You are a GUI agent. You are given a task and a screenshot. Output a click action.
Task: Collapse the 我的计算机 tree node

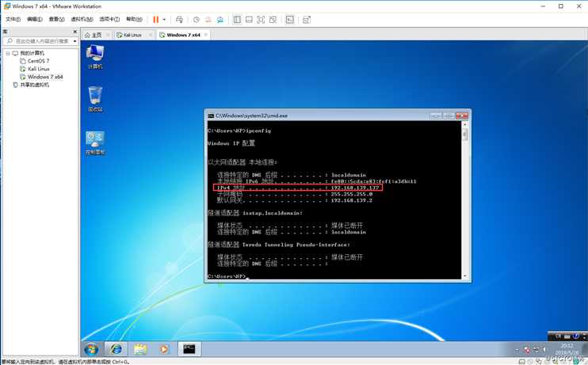8,53
